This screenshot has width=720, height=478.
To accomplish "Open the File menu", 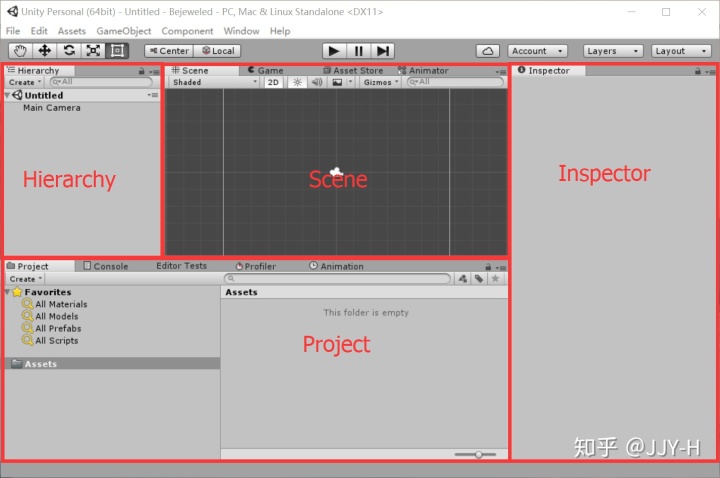I will [13, 31].
